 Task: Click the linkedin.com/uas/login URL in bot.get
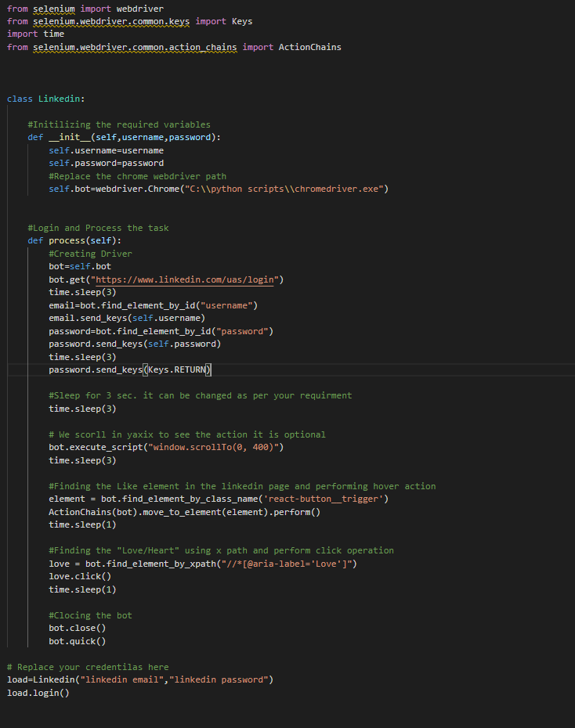pos(184,279)
